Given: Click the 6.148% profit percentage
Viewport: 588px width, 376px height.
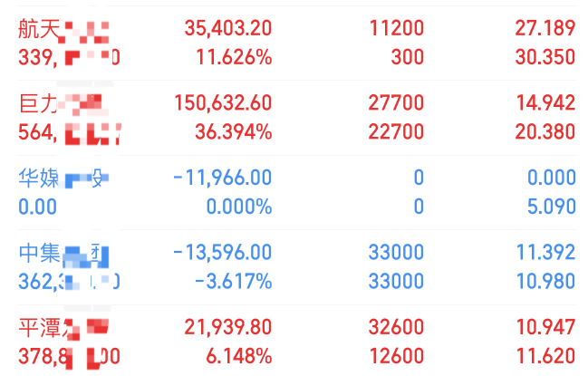Looking at the screenshot, I should pyautogui.click(x=238, y=354).
